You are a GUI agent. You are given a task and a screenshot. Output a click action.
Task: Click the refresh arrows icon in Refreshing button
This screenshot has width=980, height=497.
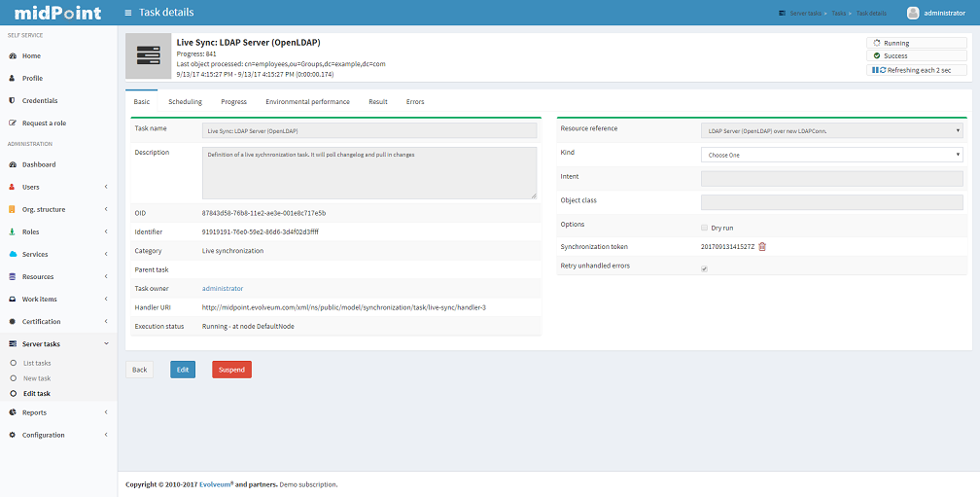883,70
